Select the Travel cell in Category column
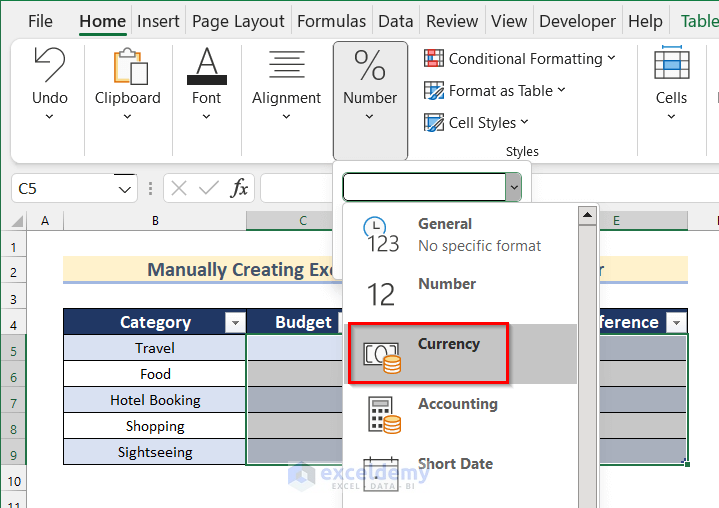Image resolution: width=719 pixels, height=508 pixels. [x=155, y=348]
